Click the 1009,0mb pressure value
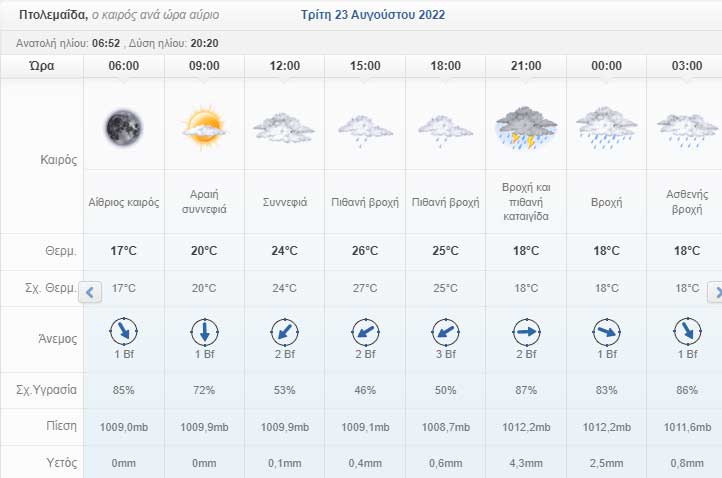This screenshot has width=722, height=478. [x=123, y=427]
